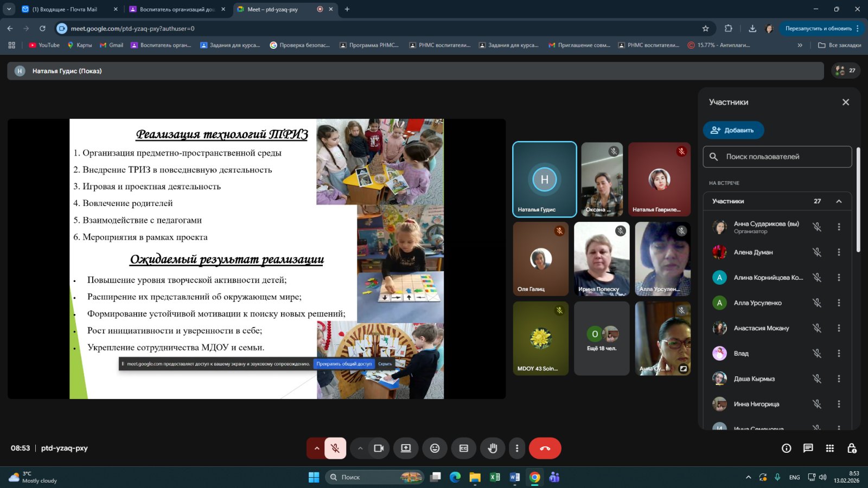Leave the call with red hang-up button
The image size is (868, 488).
[545, 448]
